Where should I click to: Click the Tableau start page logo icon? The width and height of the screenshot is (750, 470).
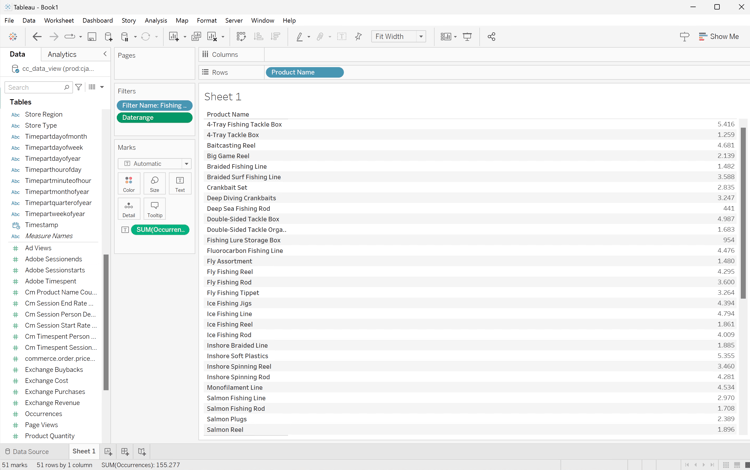coord(13,37)
